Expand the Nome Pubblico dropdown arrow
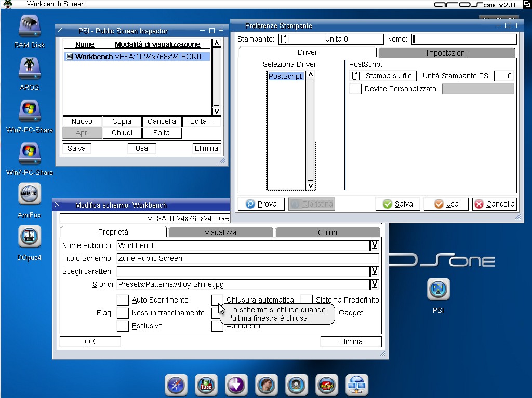 (374, 245)
